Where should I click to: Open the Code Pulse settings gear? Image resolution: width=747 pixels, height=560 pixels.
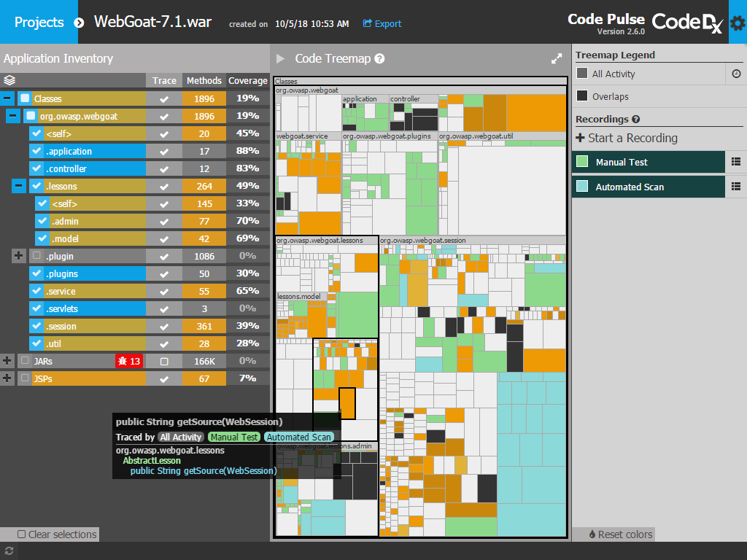point(738,22)
